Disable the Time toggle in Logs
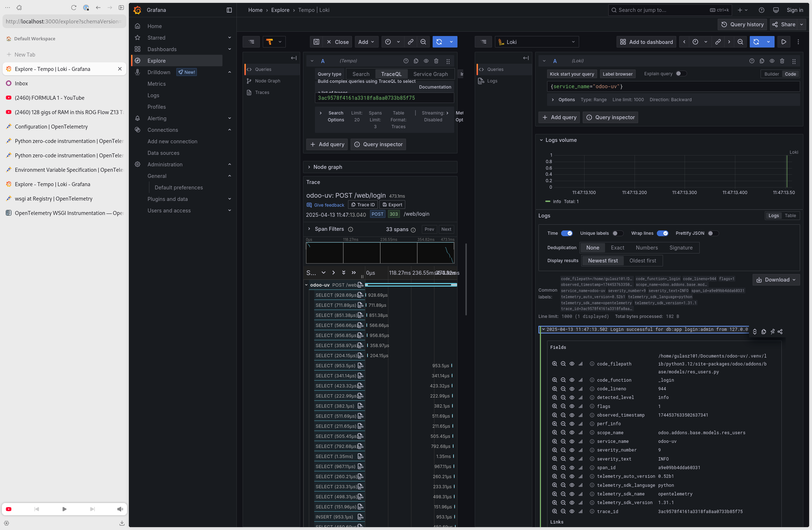 coord(567,233)
